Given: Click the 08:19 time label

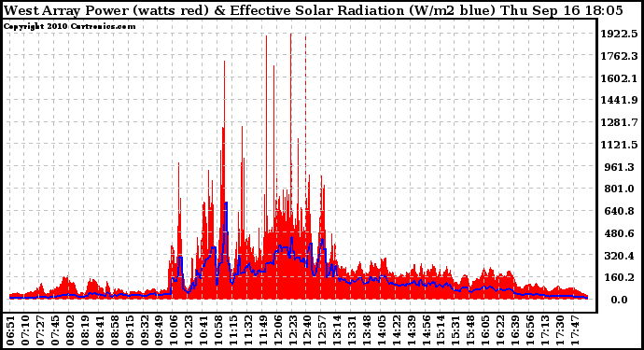Looking at the screenshot, I should [x=85, y=330].
